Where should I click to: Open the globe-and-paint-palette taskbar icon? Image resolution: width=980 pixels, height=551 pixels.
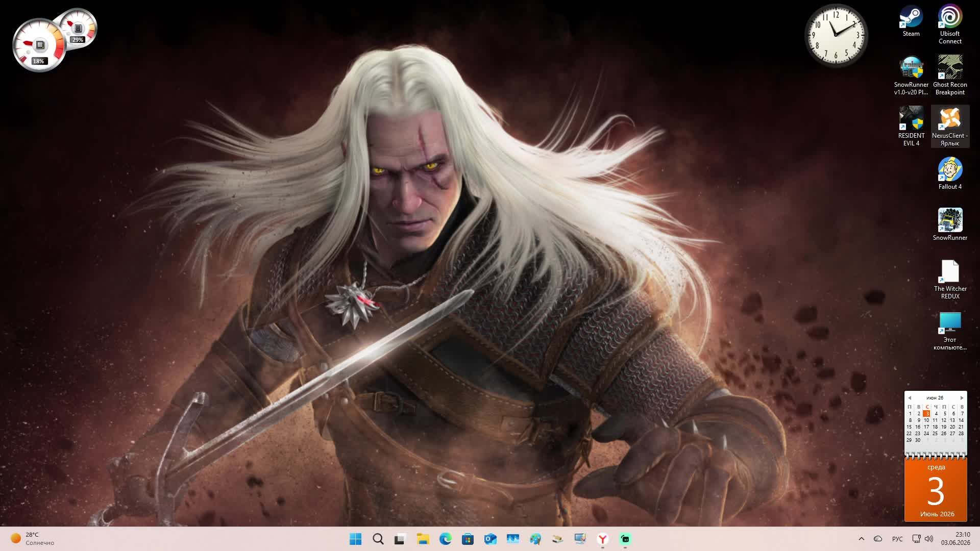(535, 539)
